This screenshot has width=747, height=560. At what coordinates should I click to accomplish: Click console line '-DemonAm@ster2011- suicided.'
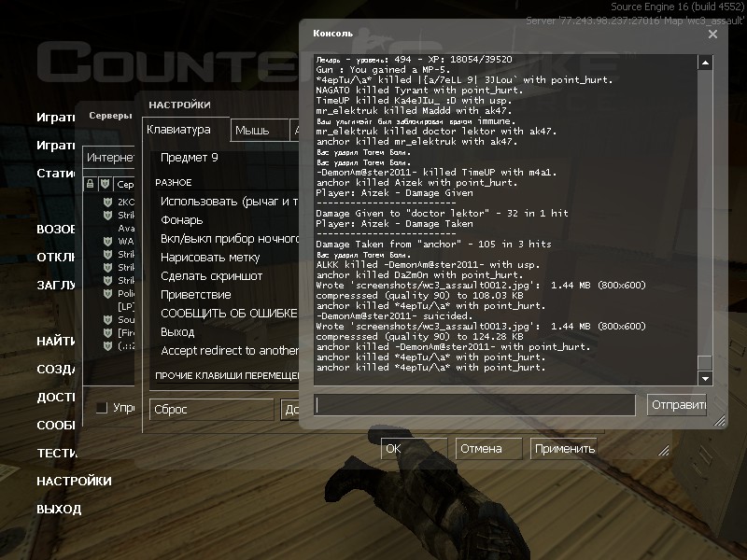pyautogui.click(x=394, y=316)
